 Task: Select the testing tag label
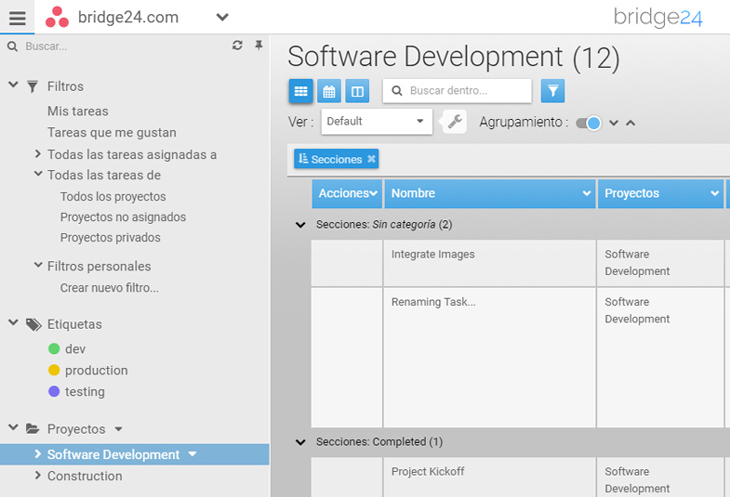[85, 392]
